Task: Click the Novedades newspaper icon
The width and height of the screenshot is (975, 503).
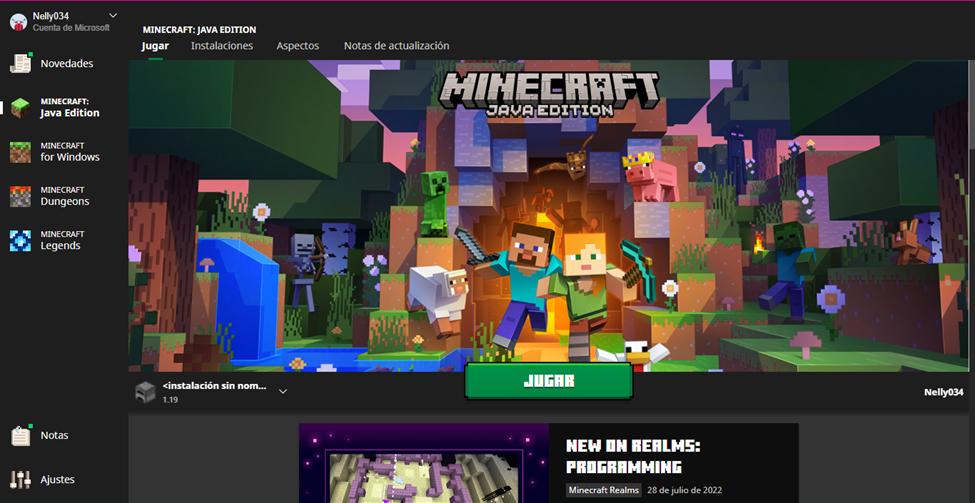Action: coord(21,63)
